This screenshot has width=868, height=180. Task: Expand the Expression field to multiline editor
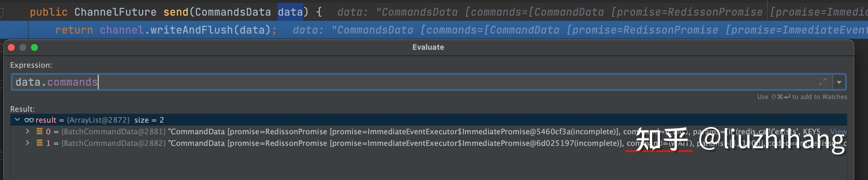pyautogui.click(x=823, y=82)
